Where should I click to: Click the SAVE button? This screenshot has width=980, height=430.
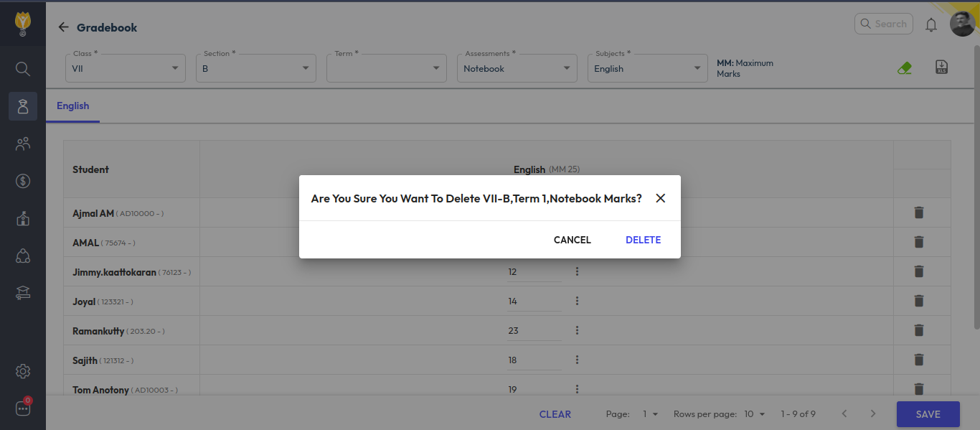click(x=928, y=414)
